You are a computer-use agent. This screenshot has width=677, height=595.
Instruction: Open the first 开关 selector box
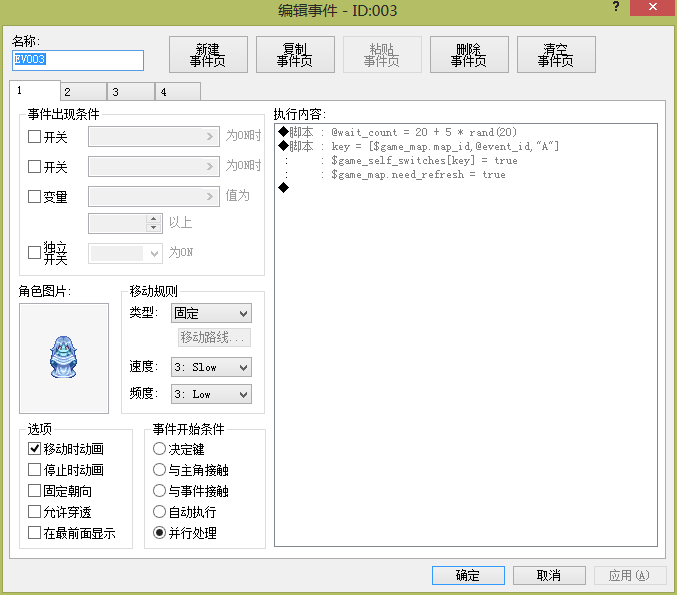click(x=154, y=136)
